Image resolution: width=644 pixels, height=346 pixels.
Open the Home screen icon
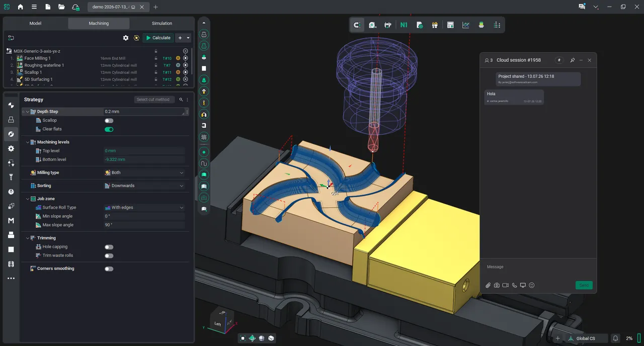click(20, 7)
